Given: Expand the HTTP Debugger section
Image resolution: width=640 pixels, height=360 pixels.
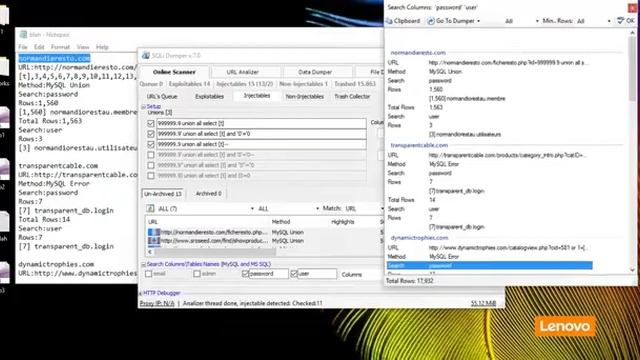Looking at the screenshot, I should point(141,293).
